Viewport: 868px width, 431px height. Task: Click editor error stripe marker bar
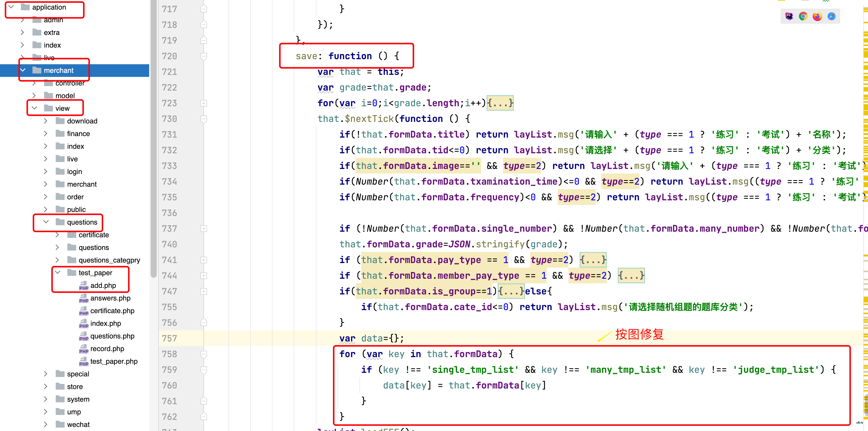(x=865, y=215)
